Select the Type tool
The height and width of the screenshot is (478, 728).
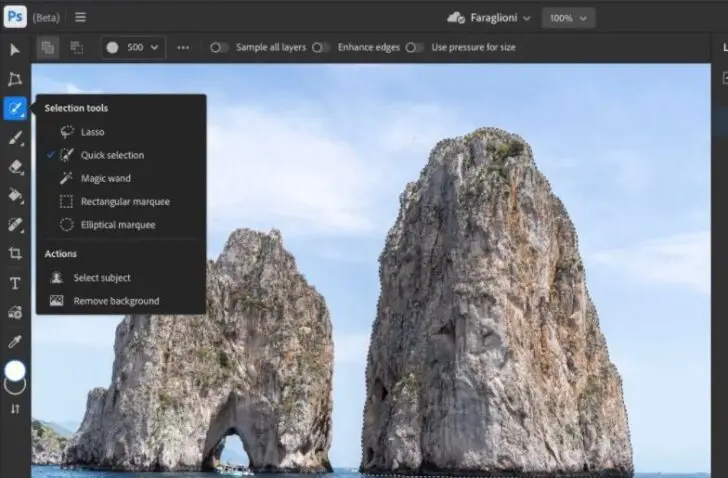[15, 283]
